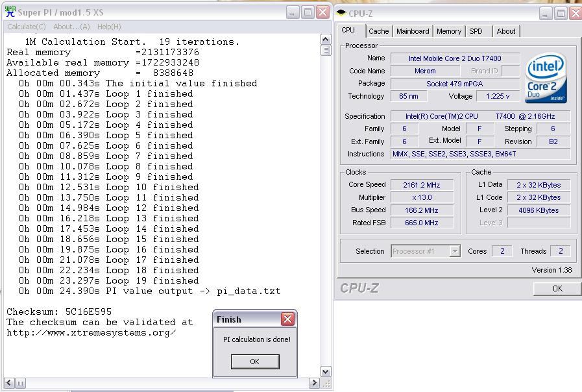Screen dimensions: 582x392
Task: Click the Super PI vertical scrollbar thumb
Action: pyautogui.click(x=326, y=50)
